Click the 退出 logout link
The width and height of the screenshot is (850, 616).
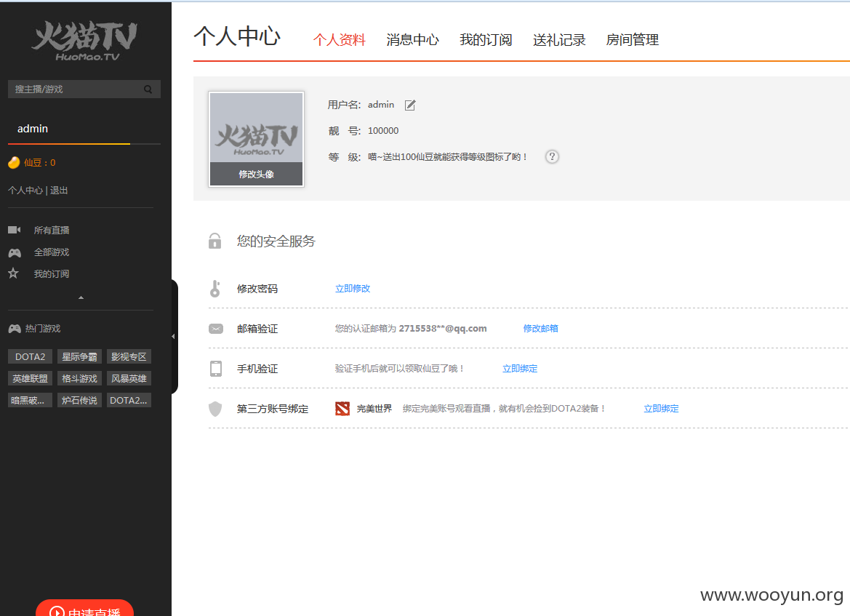pyautogui.click(x=59, y=191)
